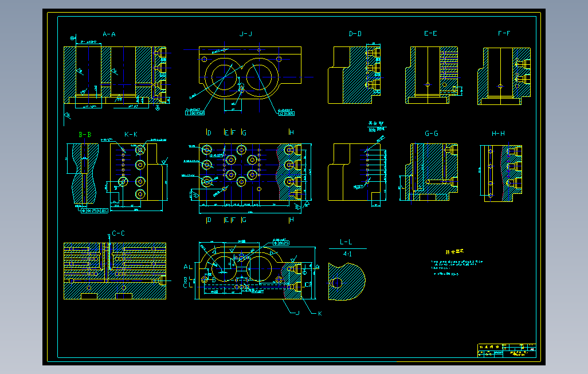Click the "L-L" detail view title
Viewport: 588px width, 374px height.
346,242
